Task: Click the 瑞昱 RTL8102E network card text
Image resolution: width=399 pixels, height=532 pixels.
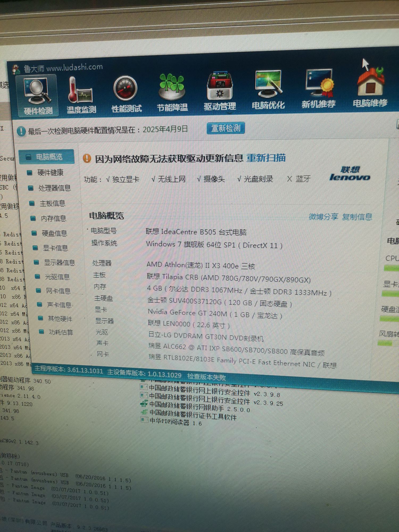Action: (x=243, y=361)
